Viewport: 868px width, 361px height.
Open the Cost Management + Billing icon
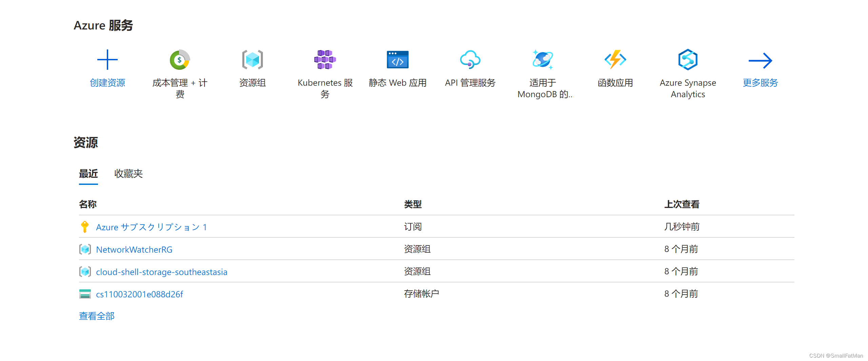pyautogui.click(x=180, y=60)
